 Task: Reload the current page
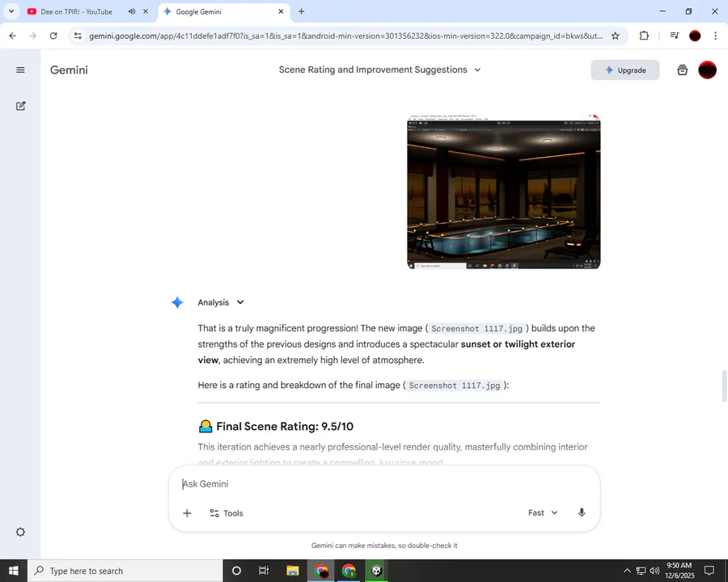(x=53, y=36)
